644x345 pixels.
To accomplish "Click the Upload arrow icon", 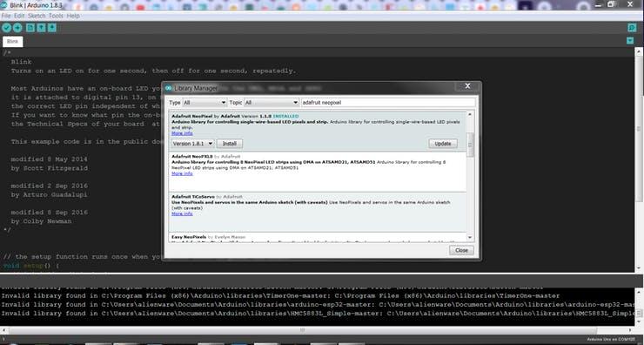I will (17, 28).
